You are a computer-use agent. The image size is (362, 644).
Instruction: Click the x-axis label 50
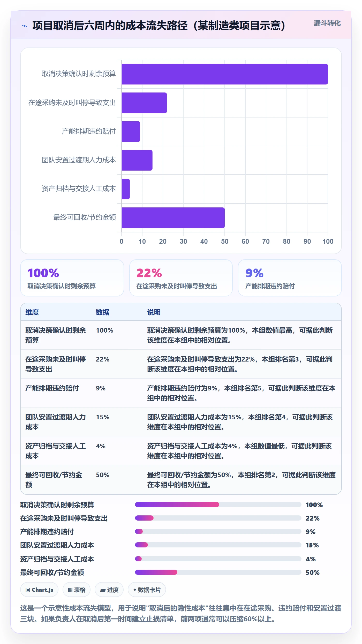225,241
